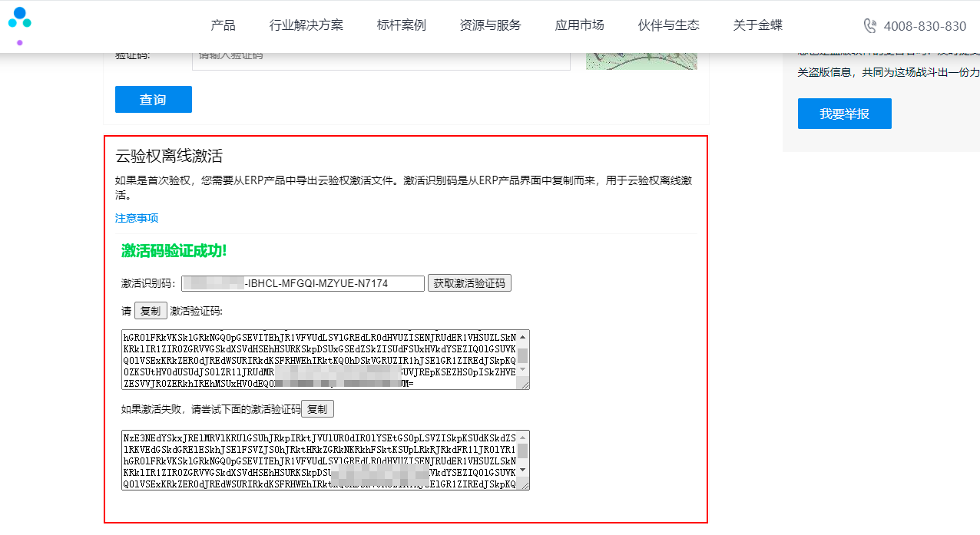Click the 云验权离线激活 heading

[x=169, y=157]
